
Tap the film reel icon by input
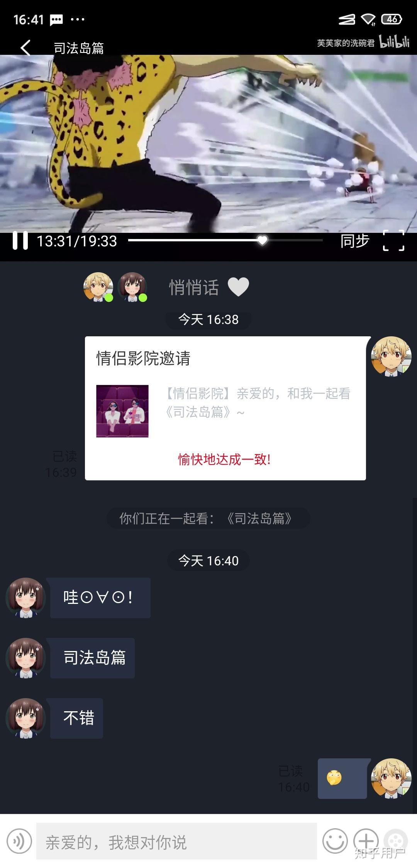[x=396, y=841]
